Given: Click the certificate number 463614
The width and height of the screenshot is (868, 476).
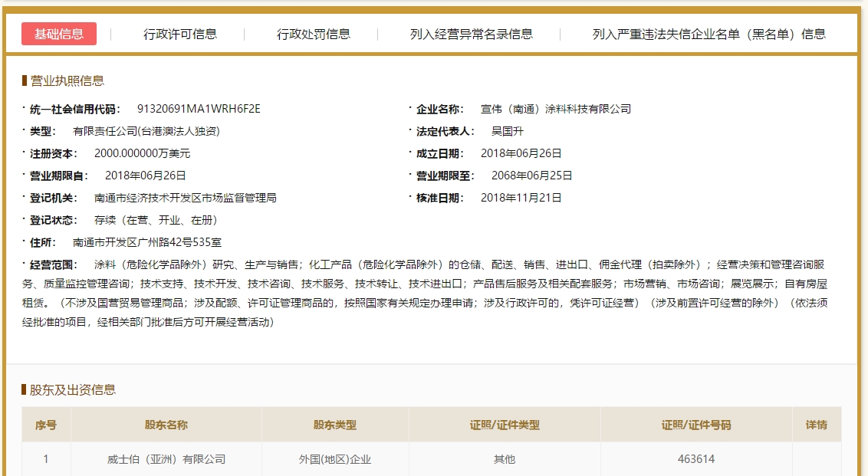Looking at the screenshot, I should pos(696,459).
